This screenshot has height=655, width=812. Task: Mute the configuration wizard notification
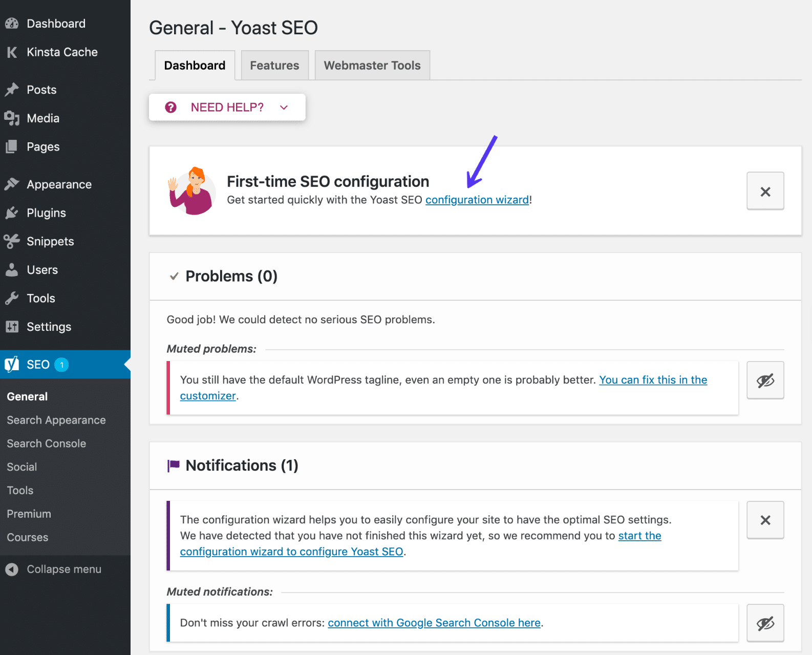765,520
